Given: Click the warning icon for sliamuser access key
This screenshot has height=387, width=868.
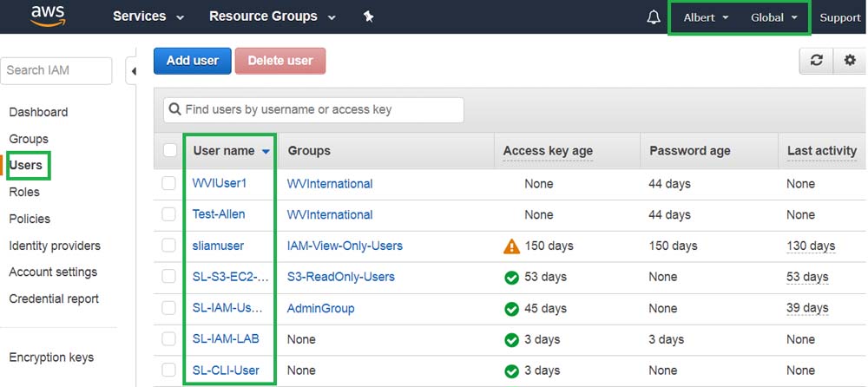Looking at the screenshot, I should point(511,246).
